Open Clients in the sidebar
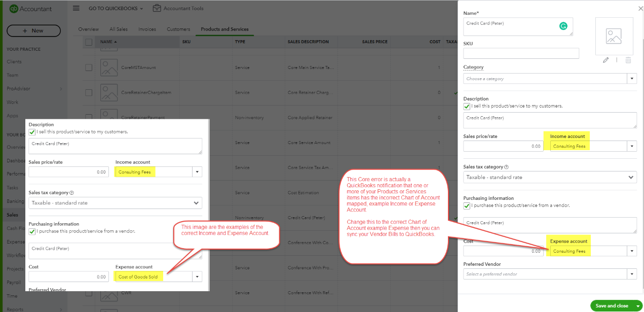This screenshot has width=644, height=312. (14, 62)
